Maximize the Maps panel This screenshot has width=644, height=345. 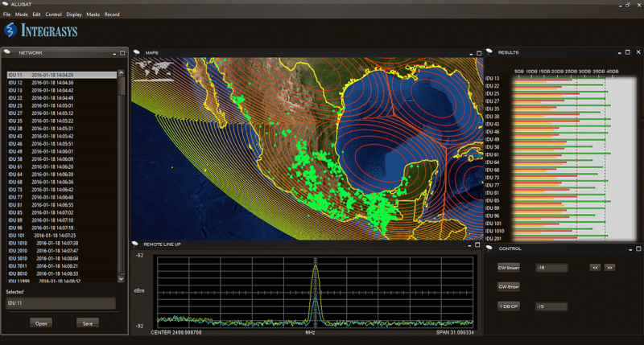point(479,53)
